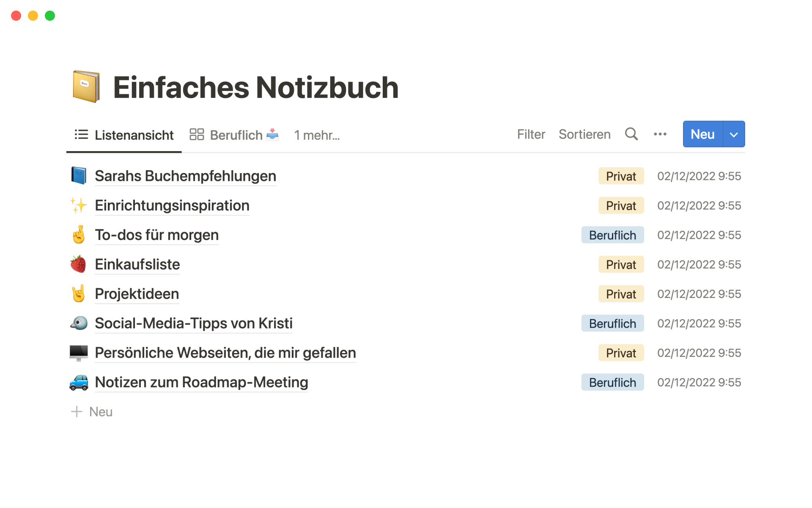Open the Sortieren options
This screenshot has width=812, height=508.
click(x=584, y=134)
